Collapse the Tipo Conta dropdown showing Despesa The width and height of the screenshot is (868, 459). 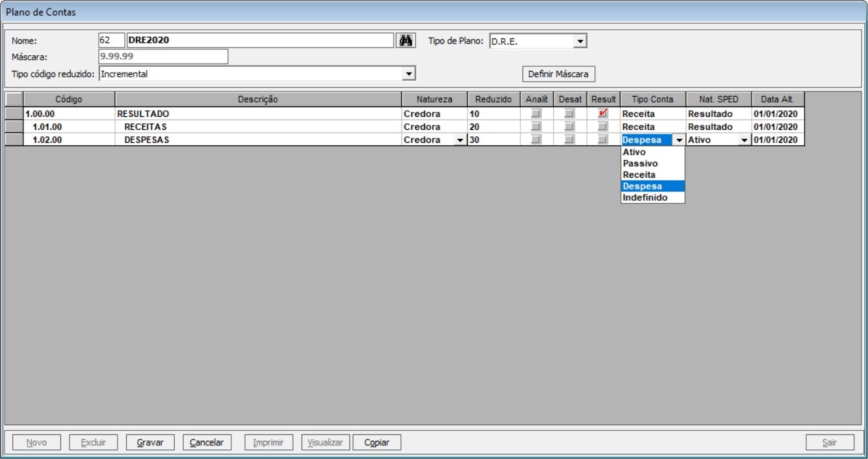pyautogui.click(x=679, y=140)
